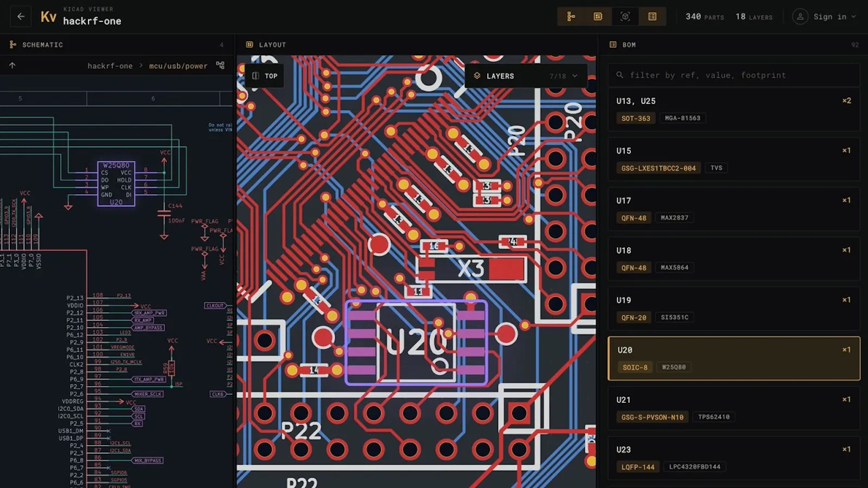Image resolution: width=868 pixels, height=488 pixels.
Task: Click the layers stack icon
Action: (x=477, y=76)
